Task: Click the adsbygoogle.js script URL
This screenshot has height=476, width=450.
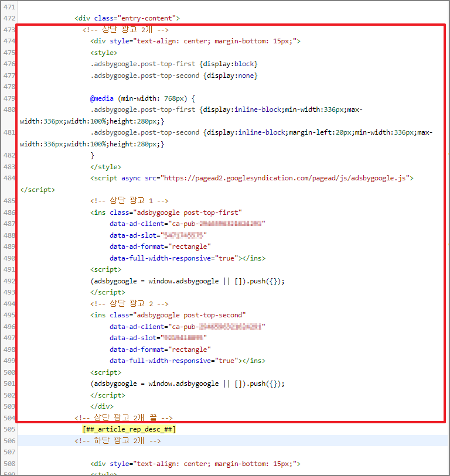Action: [285, 178]
